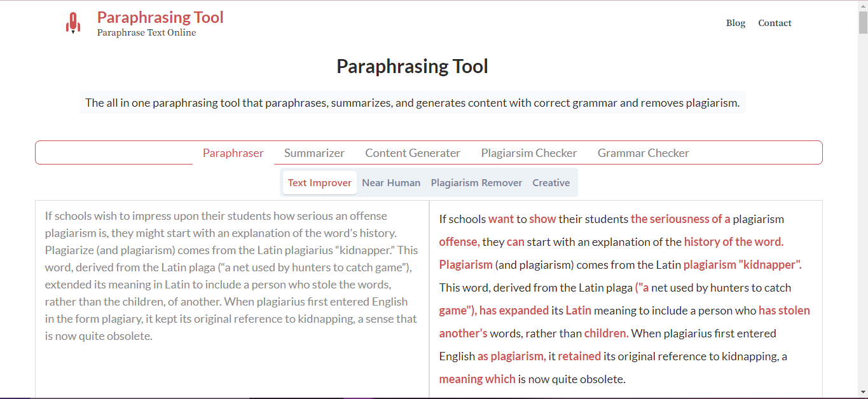This screenshot has height=399, width=868.
Task: Switch to the Plagiarsim Checker tab
Action: (529, 152)
